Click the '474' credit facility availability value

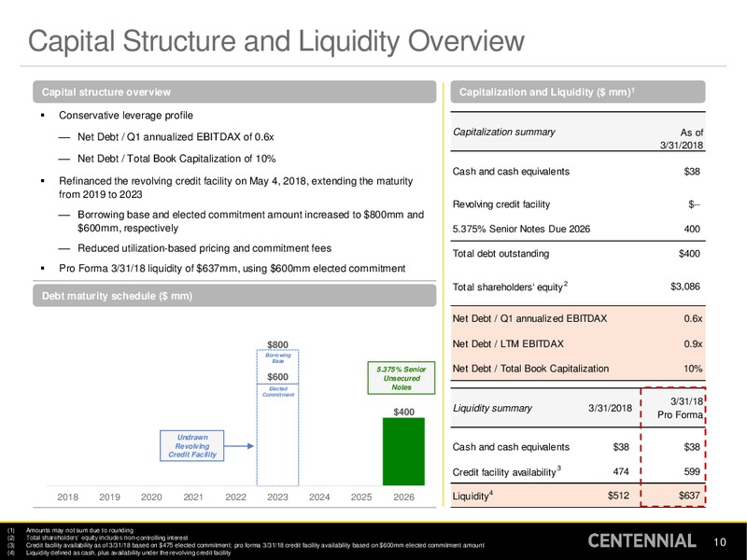tap(621, 471)
